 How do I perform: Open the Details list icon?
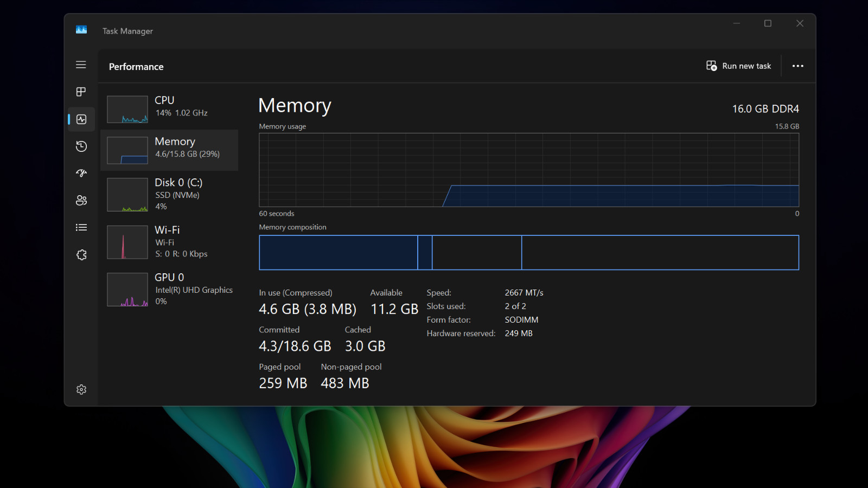tap(81, 228)
